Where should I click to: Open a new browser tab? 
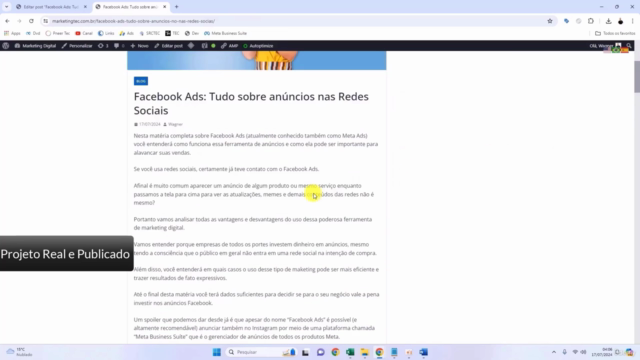[177, 7]
